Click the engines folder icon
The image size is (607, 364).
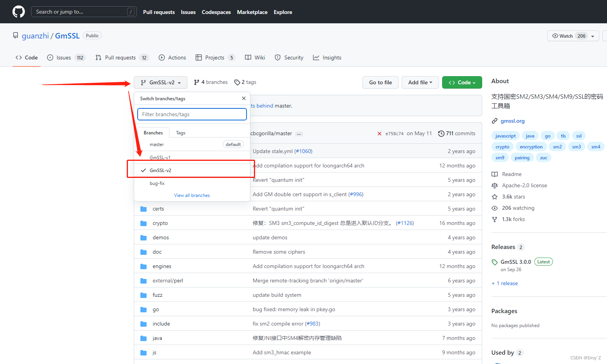tap(143, 266)
